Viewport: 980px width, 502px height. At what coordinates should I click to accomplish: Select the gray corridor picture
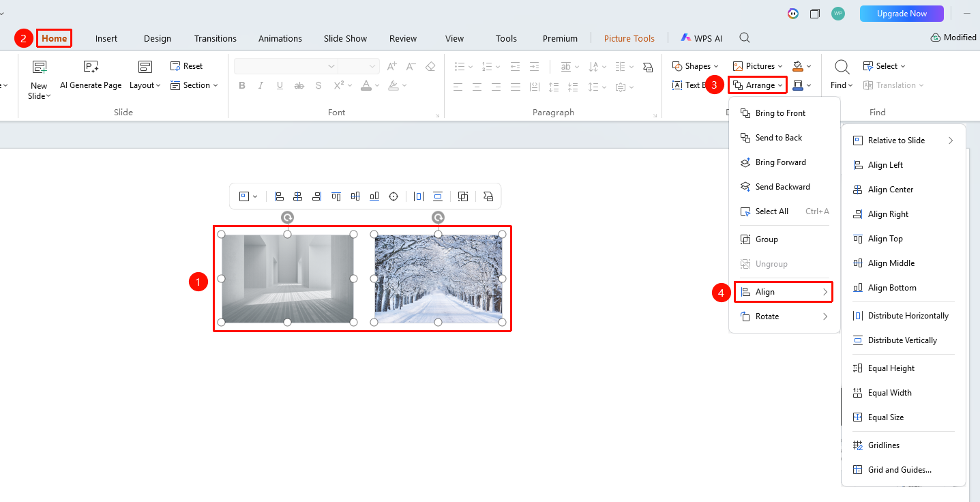pyautogui.click(x=287, y=279)
